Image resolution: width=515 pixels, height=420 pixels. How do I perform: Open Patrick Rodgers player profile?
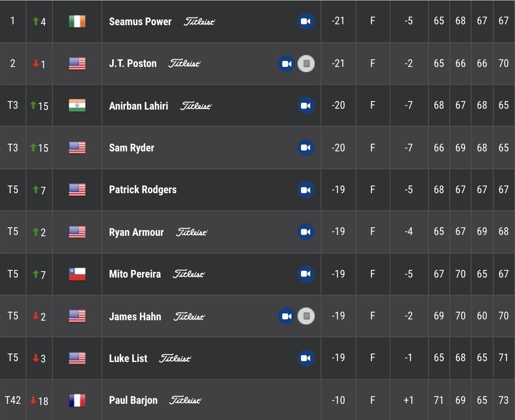coord(143,190)
